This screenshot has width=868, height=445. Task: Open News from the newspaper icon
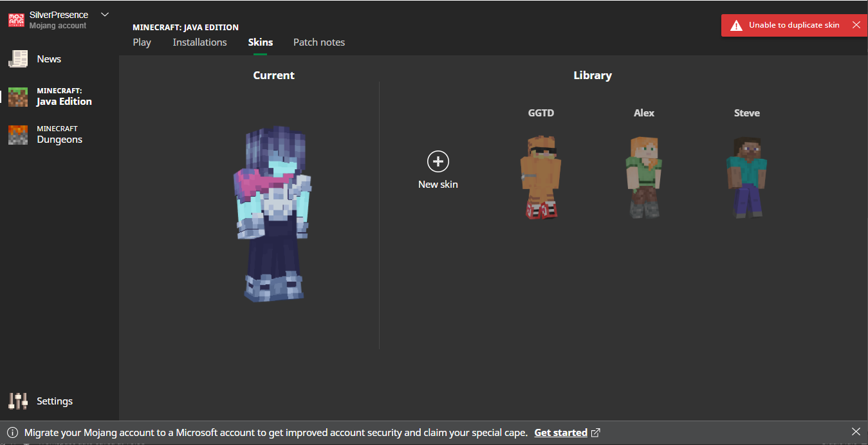point(18,59)
